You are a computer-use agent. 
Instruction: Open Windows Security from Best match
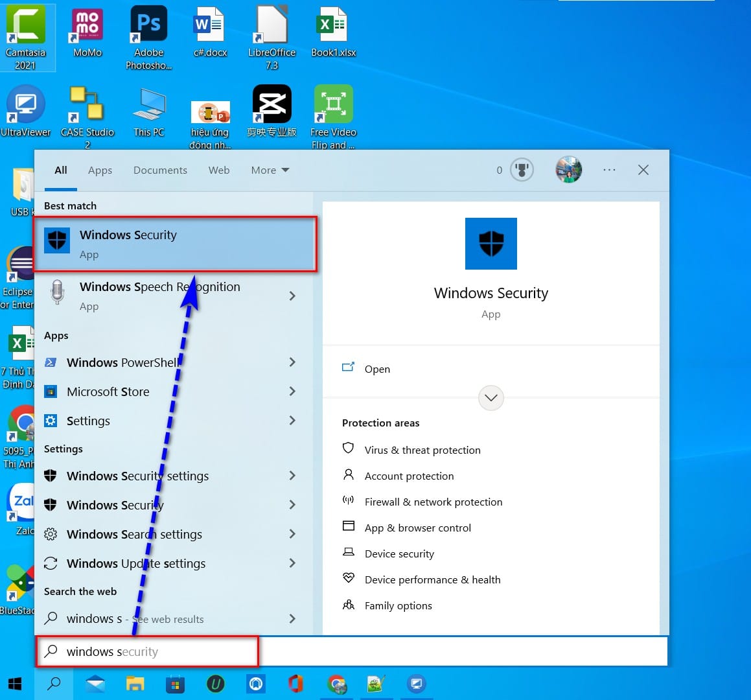click(x=128, y=243)
